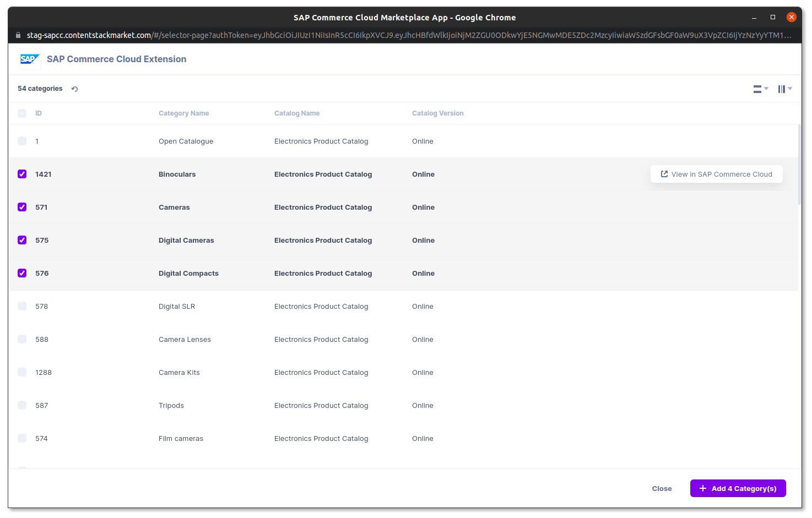Click the Binoculars category name
This screenshot has width=812, height=518.
(x=177, y=174)
